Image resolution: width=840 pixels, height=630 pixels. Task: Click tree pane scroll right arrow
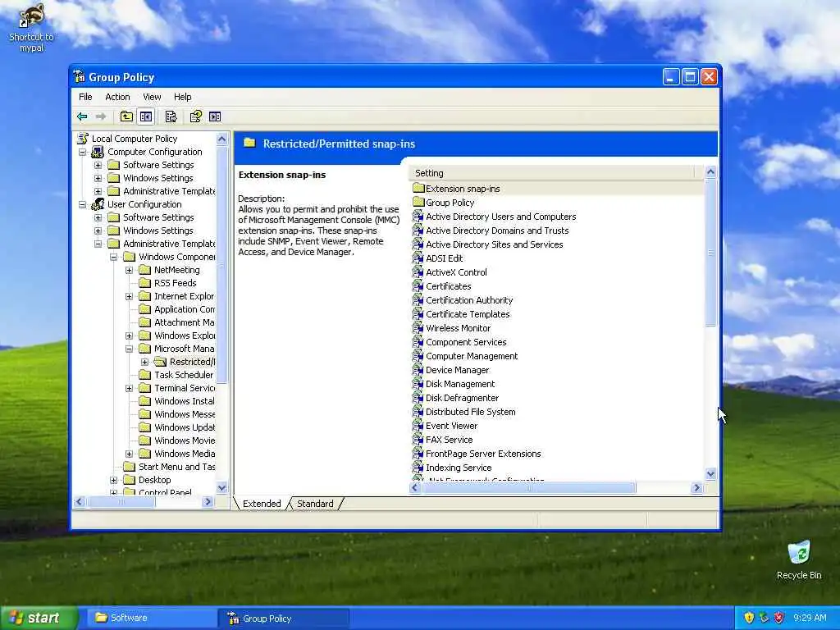[x=208, y=501]
